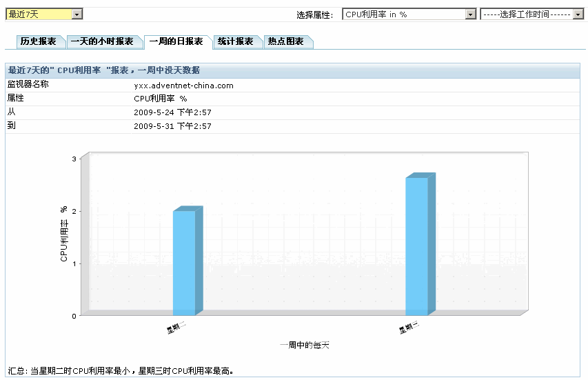Viewport: 588px width, 380px height.
Task: Switch to the 历史报表 tab
Action: pyautogui.click(x=39, y=42)
